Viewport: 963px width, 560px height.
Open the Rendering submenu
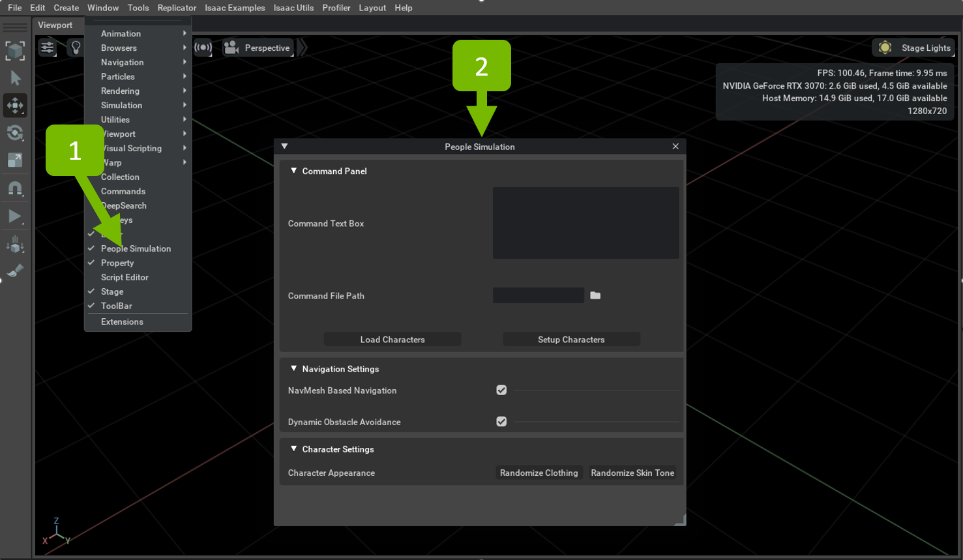pos(138,91)
